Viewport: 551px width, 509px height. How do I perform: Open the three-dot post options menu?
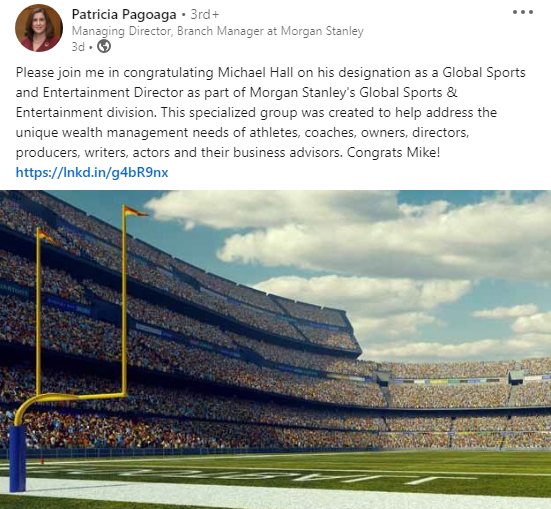coord(523,12)
